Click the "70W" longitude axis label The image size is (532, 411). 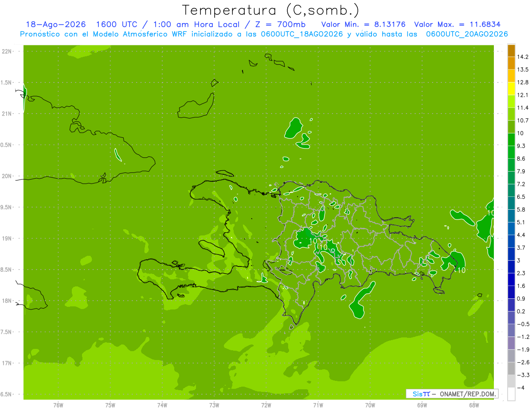click(370, 405)
